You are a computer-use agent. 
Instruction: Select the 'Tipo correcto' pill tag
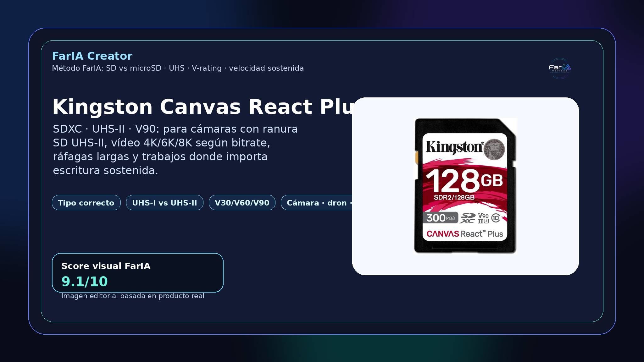click(x=86, y=203)
